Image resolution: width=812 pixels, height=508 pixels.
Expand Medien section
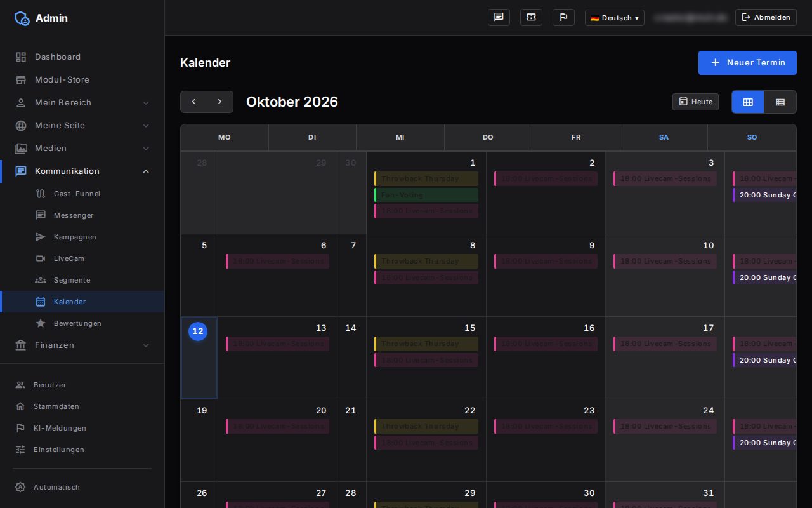coord(82,148)
